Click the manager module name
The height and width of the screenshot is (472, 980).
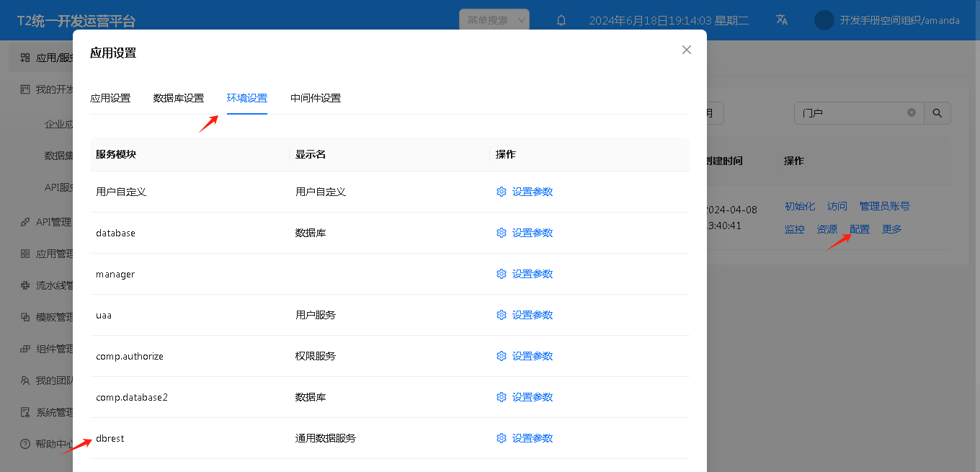[115, 274]
